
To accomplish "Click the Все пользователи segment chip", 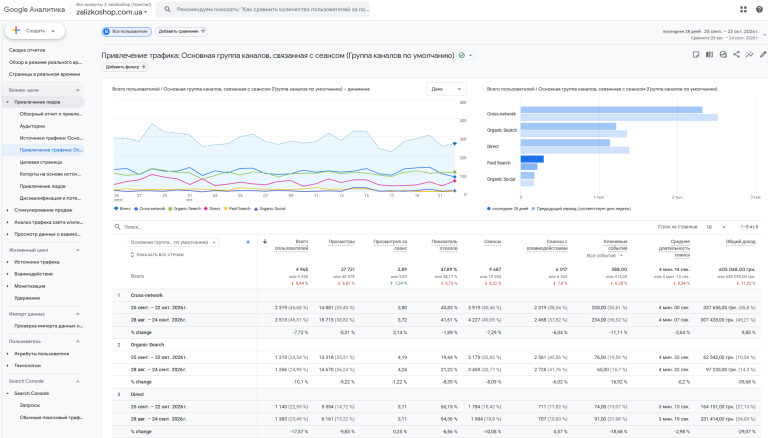I will [x=127, y=31].
